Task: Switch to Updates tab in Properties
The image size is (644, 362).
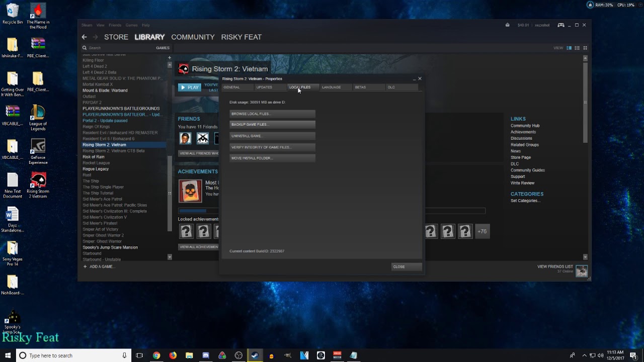Action: [x=271, y=87]
